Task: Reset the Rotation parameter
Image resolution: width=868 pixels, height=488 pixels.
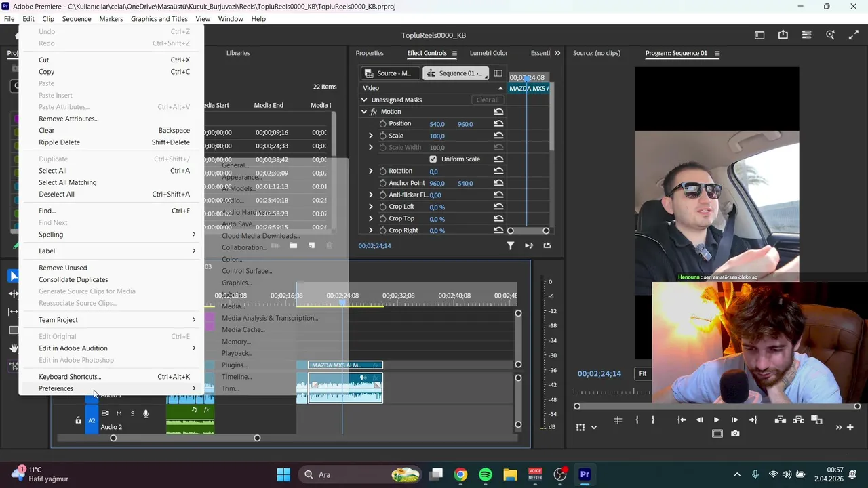Action: 498,171
